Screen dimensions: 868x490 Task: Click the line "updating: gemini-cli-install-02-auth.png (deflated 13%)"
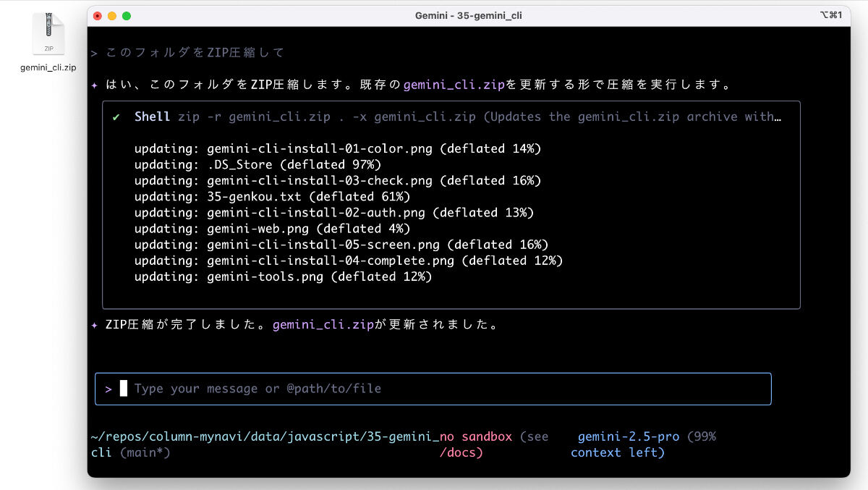click(334, 213)
